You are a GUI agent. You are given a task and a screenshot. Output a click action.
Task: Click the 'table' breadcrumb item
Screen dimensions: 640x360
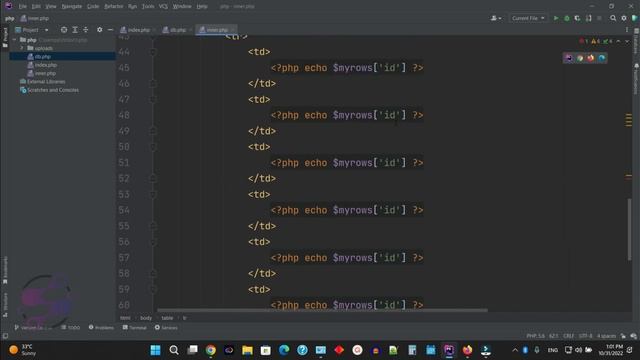167,318
